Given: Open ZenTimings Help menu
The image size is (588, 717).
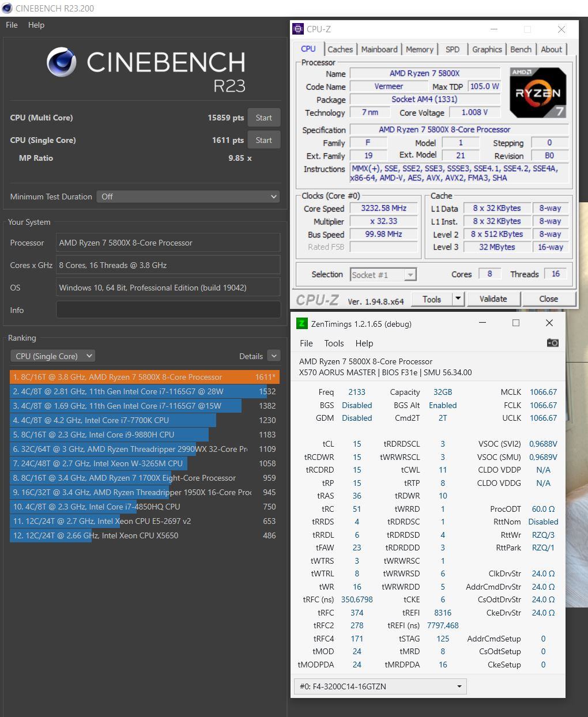Looking at the screenshot, I should (x=364, y=344).
